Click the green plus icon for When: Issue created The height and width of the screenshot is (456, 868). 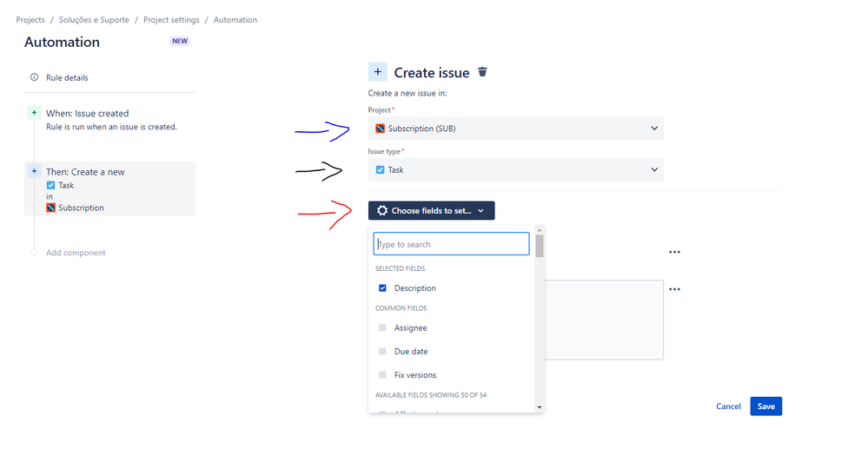(x=35, y=113)
